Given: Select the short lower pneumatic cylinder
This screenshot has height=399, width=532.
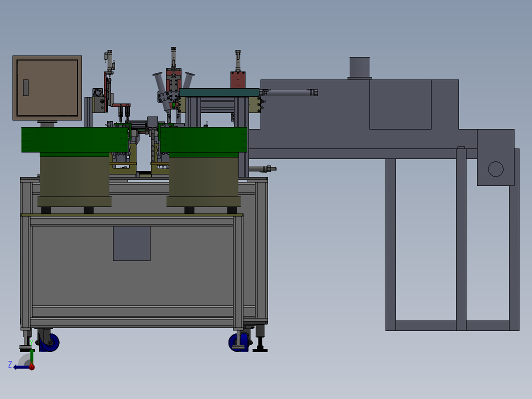Looking at the screenshot, I should point(262,168).
